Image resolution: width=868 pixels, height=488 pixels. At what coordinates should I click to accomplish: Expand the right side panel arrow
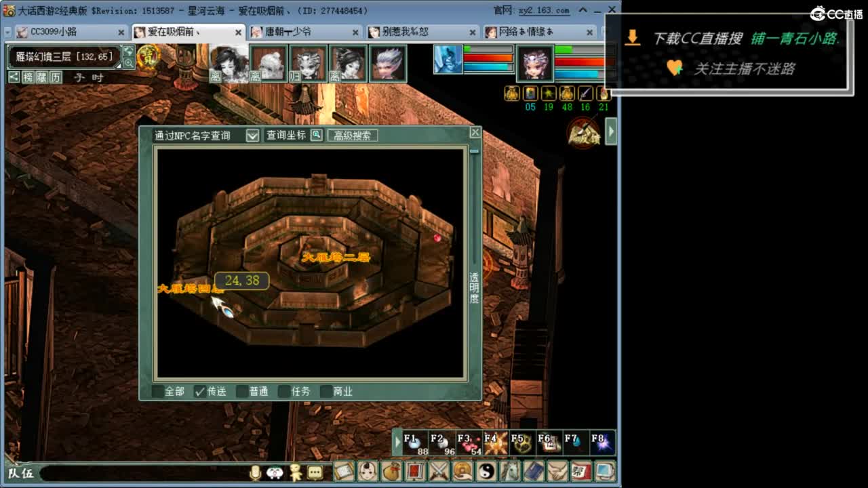click(x=611, y=131)
